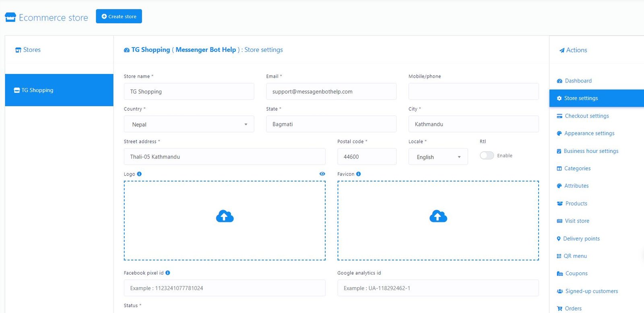The height and width of the screenshot is (313, 644).
Task: Open the Coupons link
Action: [576, 274]
